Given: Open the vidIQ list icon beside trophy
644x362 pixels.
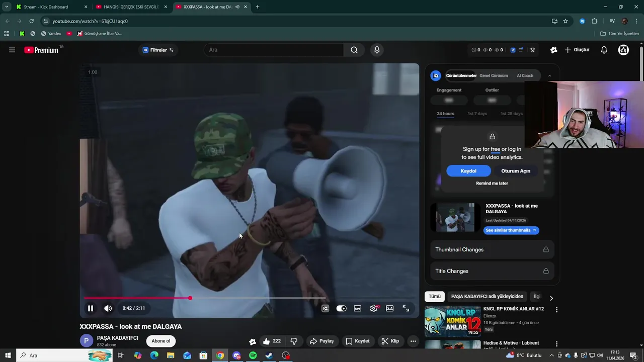Looking at the screenshot, I should click(x=521, y=50).
